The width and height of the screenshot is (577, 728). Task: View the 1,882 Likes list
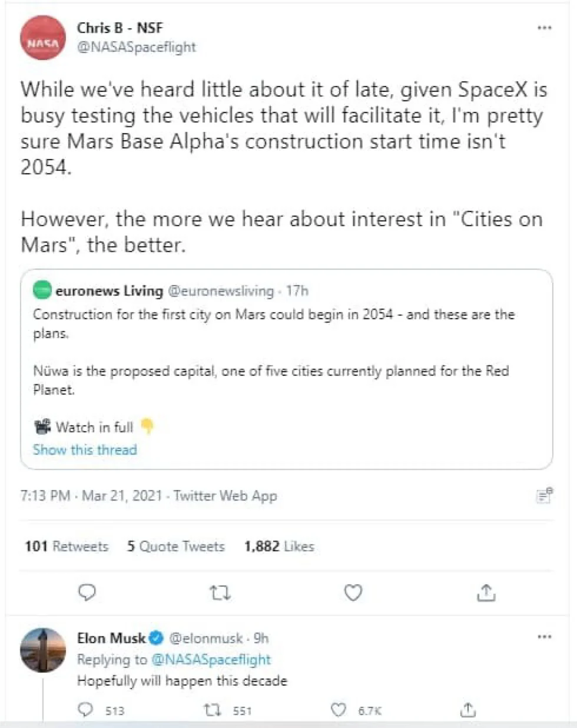click(279, 546)
